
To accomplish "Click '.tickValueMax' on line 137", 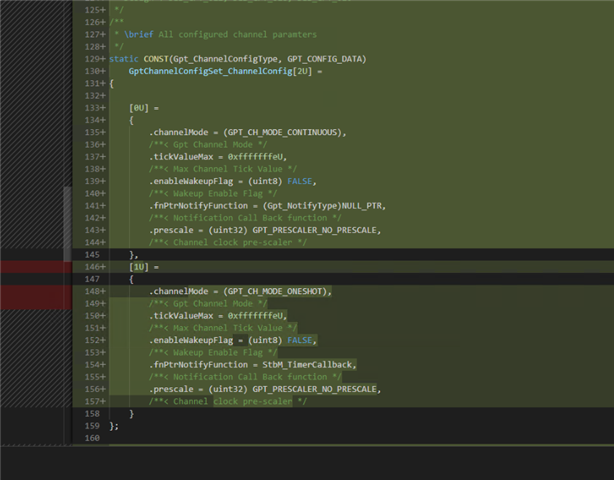I will click(181, 157).
